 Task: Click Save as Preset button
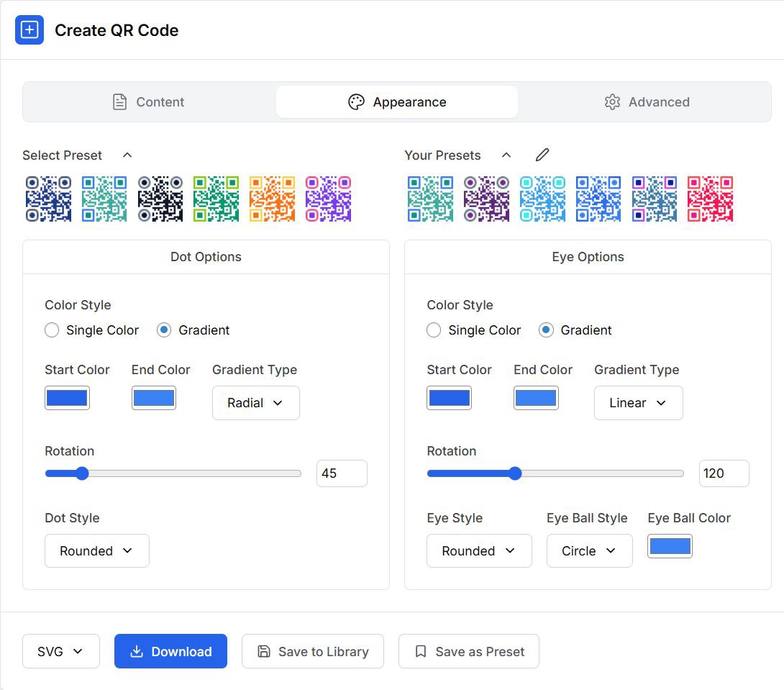(x=469, y=652)
